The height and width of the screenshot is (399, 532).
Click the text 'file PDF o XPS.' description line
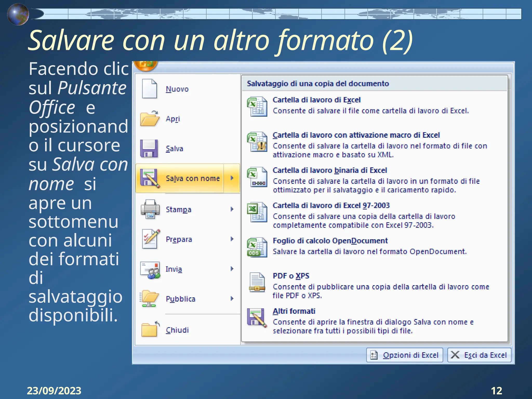point(297,296)
